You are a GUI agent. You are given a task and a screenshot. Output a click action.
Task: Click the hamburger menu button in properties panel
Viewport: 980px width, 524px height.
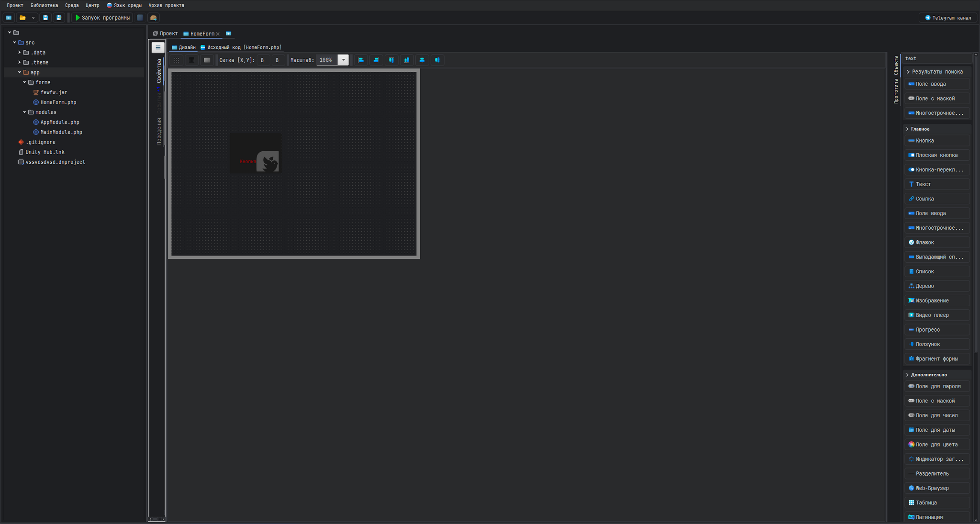coord(158,47)
